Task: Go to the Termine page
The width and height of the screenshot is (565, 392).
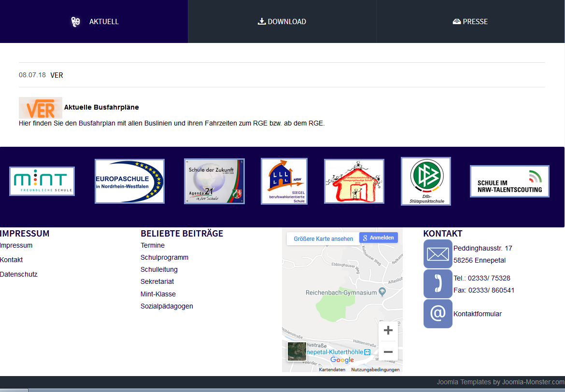Action: 153,245
